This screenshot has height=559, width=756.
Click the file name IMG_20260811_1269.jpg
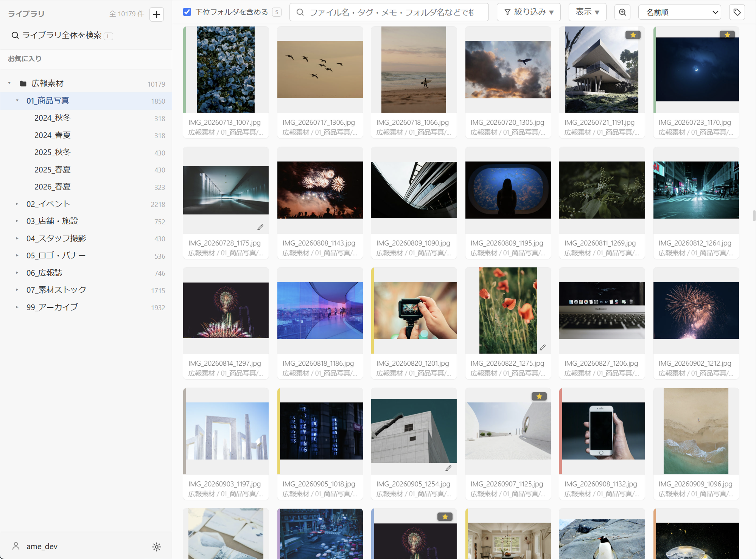600,243
